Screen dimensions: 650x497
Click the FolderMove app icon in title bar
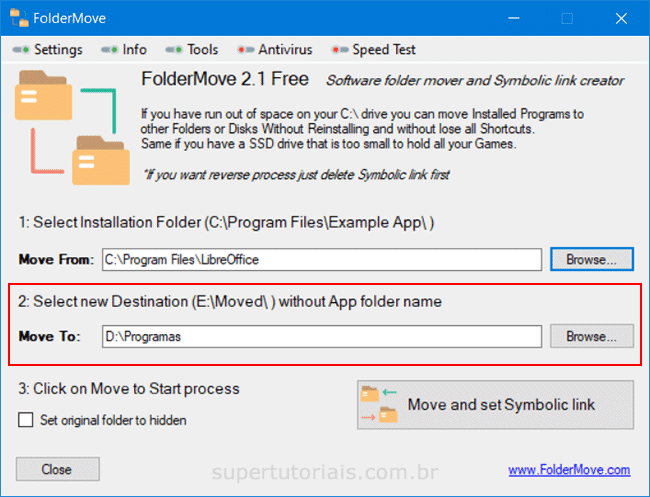19,18
